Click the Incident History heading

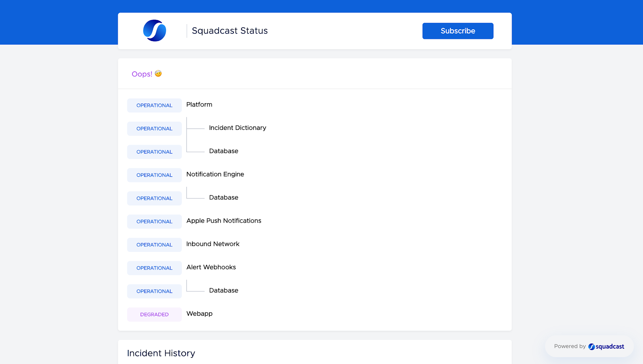point(161,353)
